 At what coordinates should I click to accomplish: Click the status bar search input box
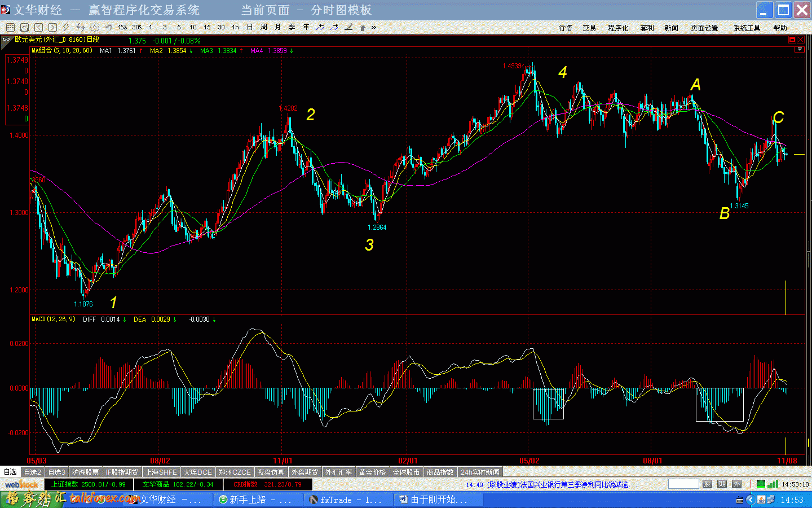tap(683, 484)
